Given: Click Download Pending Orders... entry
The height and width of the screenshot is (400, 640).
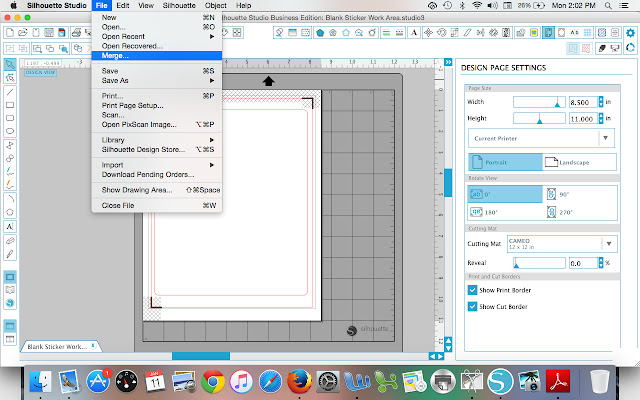Looking at the screenshot, I should coord(157,174).
